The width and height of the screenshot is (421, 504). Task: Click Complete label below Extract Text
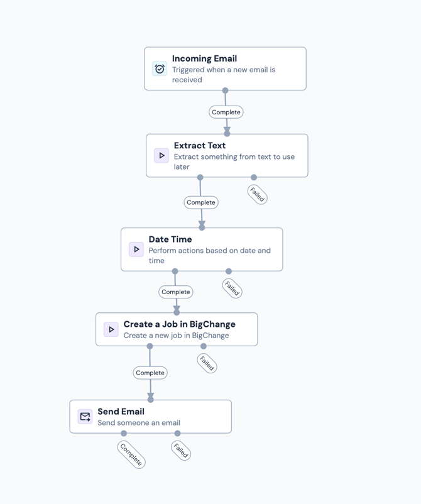click(x=201, y=202)
